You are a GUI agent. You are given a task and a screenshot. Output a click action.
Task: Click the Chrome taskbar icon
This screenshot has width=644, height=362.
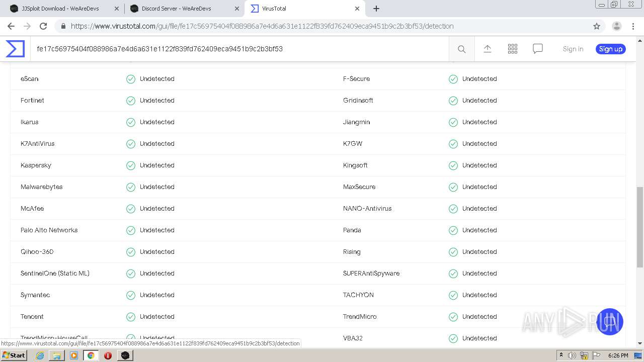[x=91, y=355]
